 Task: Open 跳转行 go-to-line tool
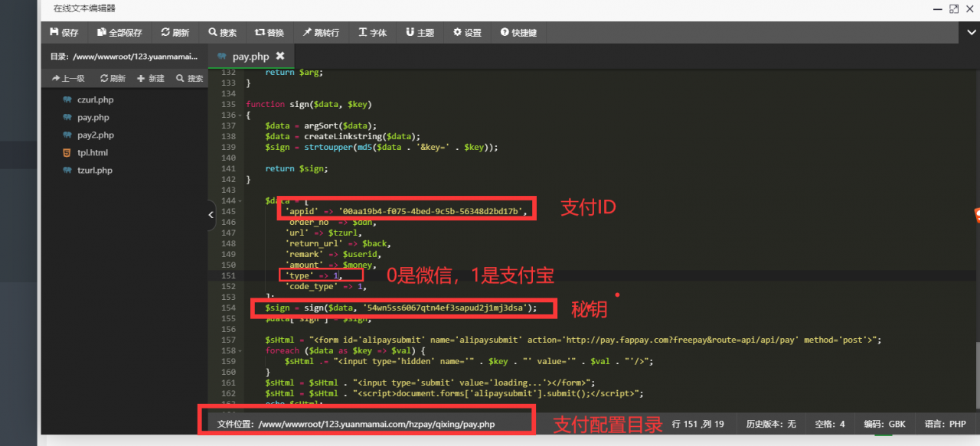point(321,33)
